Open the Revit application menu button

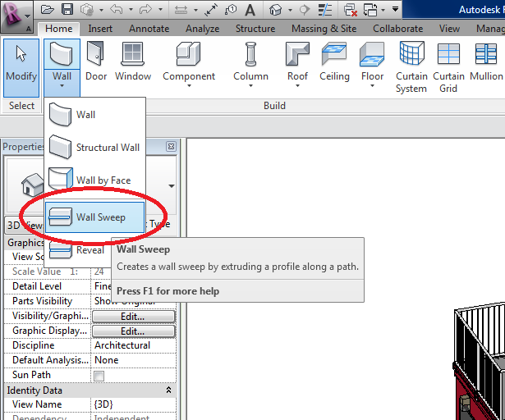click(16, 16)
